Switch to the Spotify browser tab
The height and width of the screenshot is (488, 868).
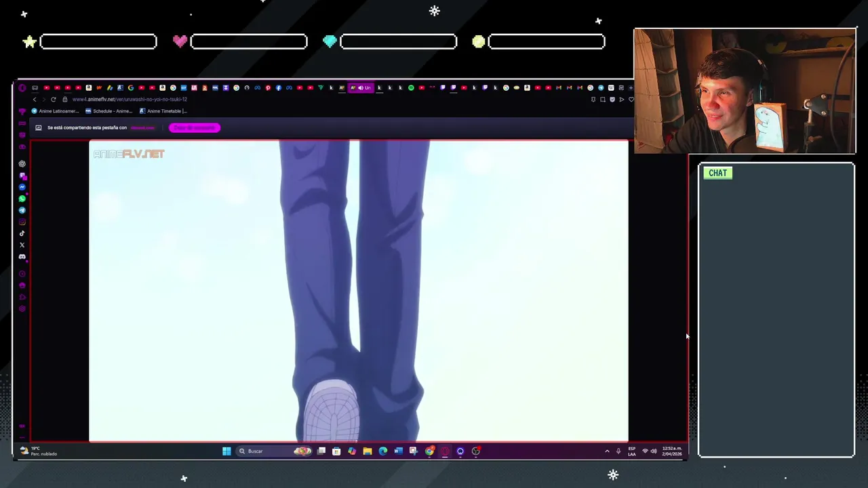click(411, 87)
